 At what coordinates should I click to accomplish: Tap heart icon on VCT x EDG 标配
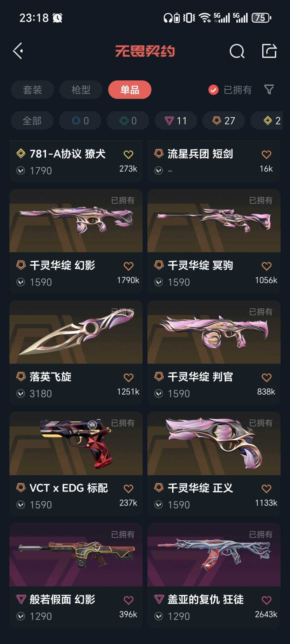[128, 489]
